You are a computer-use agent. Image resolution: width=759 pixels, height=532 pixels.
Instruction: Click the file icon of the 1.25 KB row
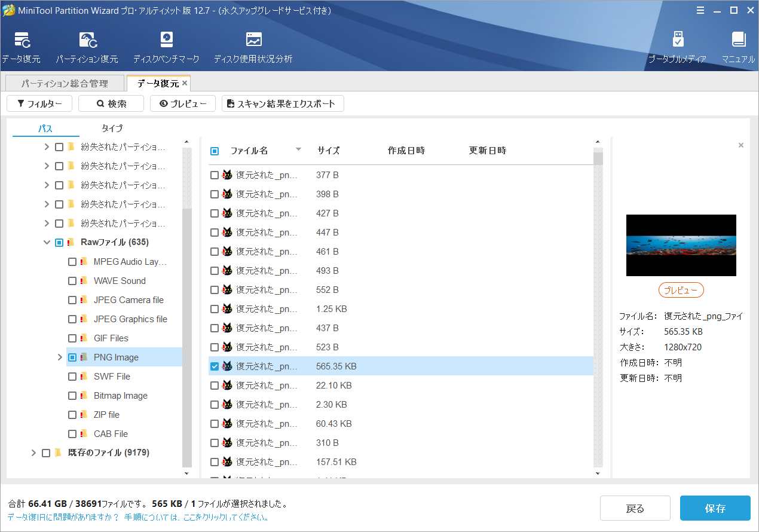(x=227, y=309)
